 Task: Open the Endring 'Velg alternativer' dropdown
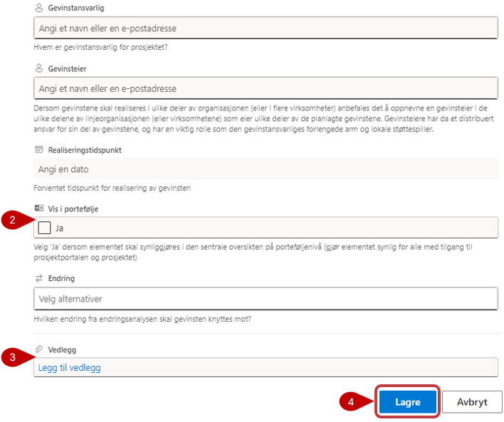point(266,298)
